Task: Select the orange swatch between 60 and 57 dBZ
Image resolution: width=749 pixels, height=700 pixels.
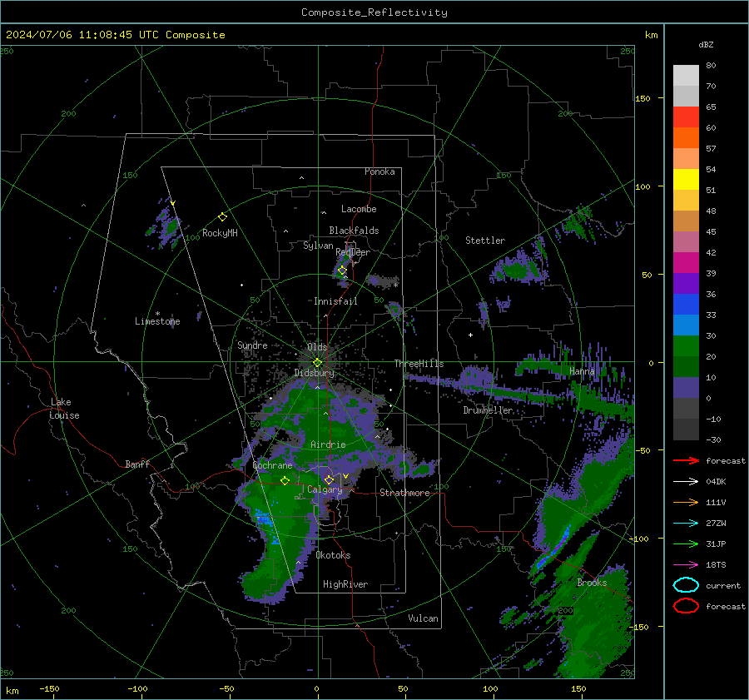Action: [x=686, y=138]
